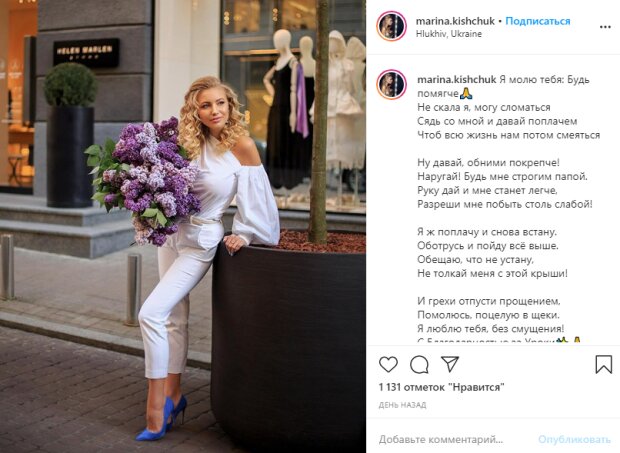Like the post with the heart icon
Screen dimensions: 620x453
(x=388, y=364)
